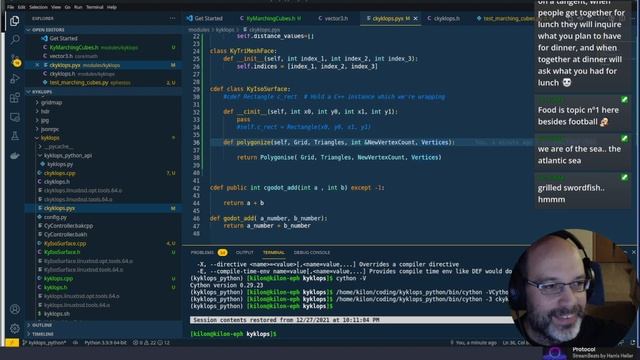Open the Explorer view in activity bar
This screenshot has height=360, width=640.
coord(15,20)
